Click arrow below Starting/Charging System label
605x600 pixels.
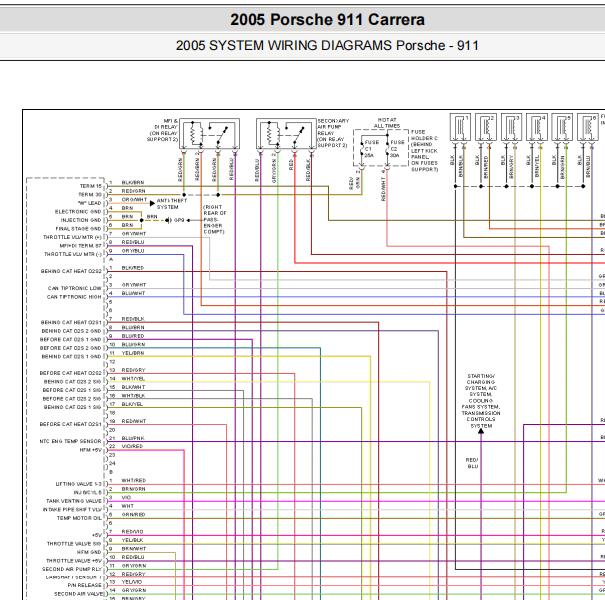481,431
